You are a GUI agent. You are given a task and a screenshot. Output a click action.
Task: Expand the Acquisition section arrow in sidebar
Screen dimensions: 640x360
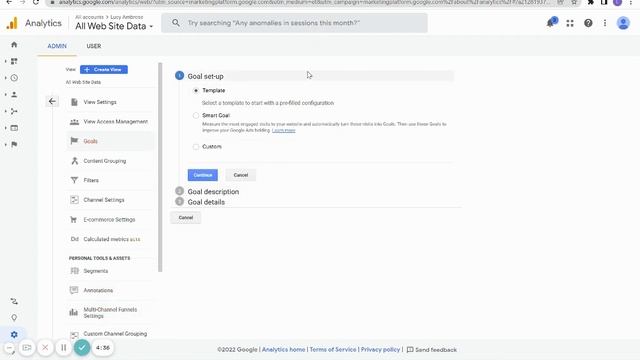(x=6, y=111)
